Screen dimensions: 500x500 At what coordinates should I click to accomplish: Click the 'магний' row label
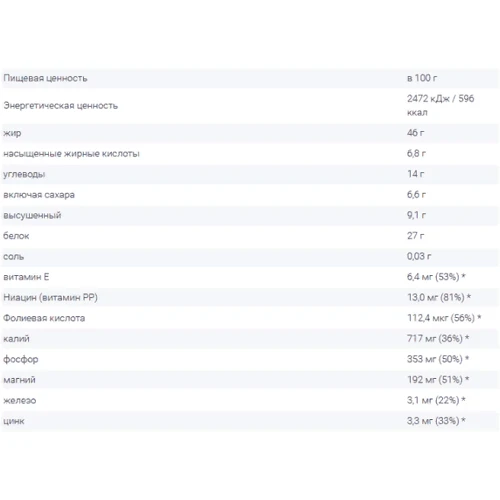pos(19,380)
